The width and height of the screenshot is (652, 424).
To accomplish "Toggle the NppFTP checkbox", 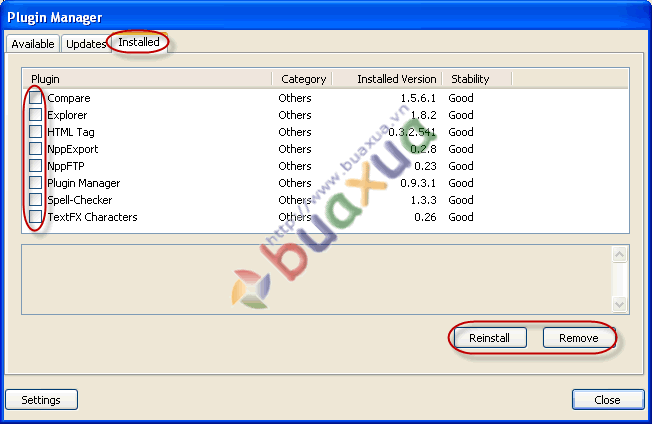I will pos(35,166).
